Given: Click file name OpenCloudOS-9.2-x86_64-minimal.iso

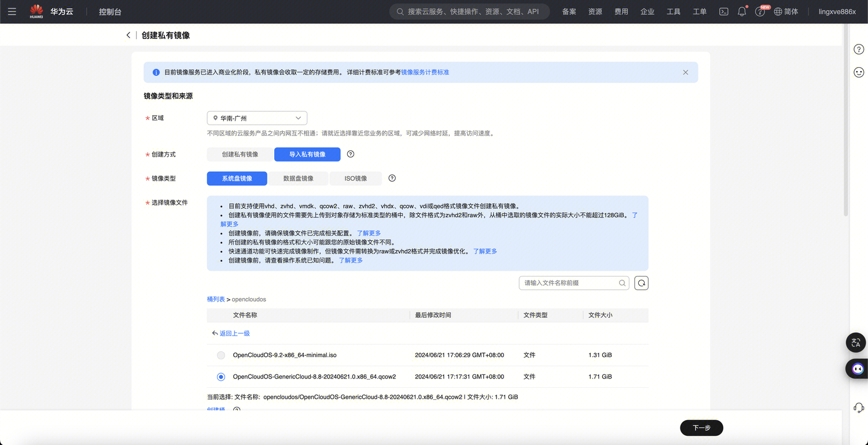Looking at the screenshot, I should (285, 355).
